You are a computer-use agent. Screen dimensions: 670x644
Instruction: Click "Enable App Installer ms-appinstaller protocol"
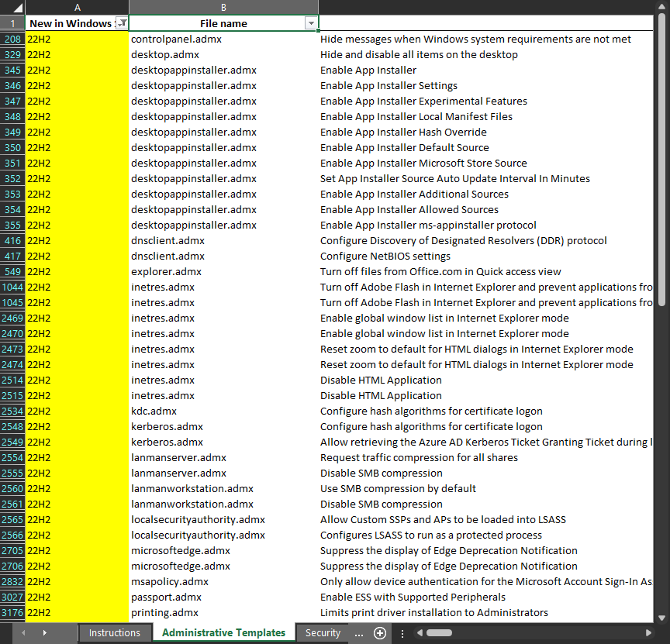[x=428, y=225]
